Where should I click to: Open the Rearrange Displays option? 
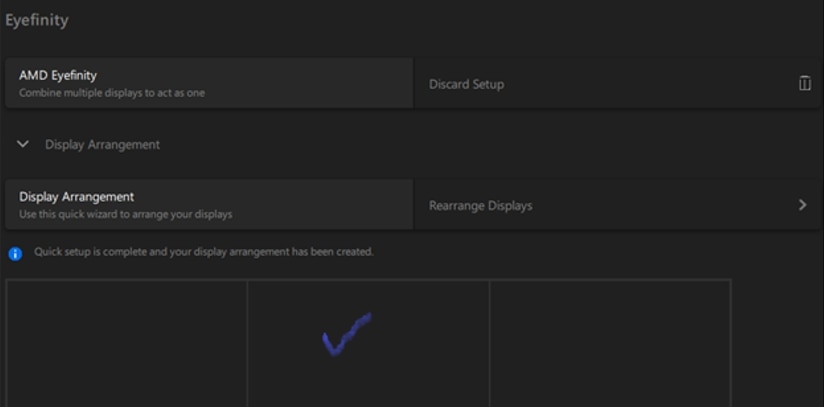(481, 206)
